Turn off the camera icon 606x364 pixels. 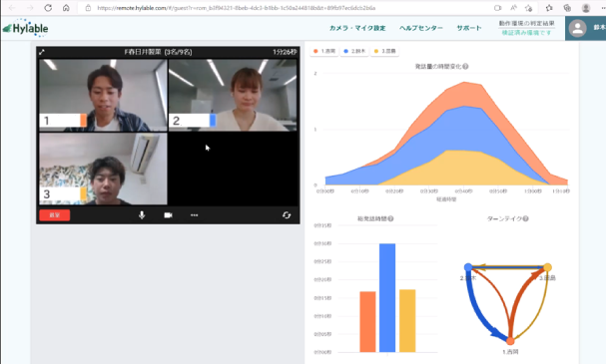click(168, 215)
